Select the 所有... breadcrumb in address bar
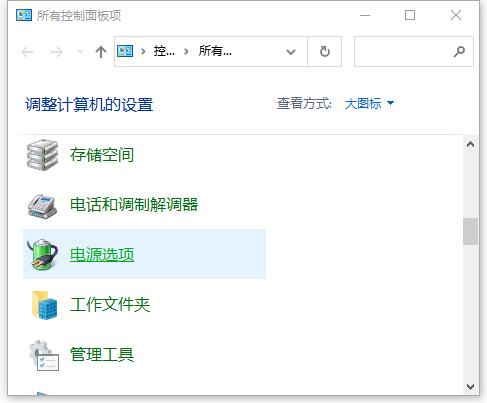 [x=215, y=51]
